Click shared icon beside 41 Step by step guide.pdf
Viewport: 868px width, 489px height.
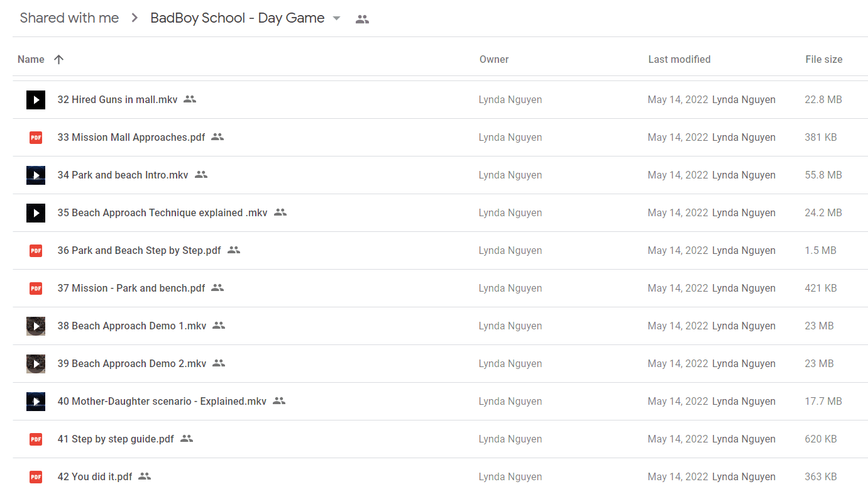pos(187,439)
